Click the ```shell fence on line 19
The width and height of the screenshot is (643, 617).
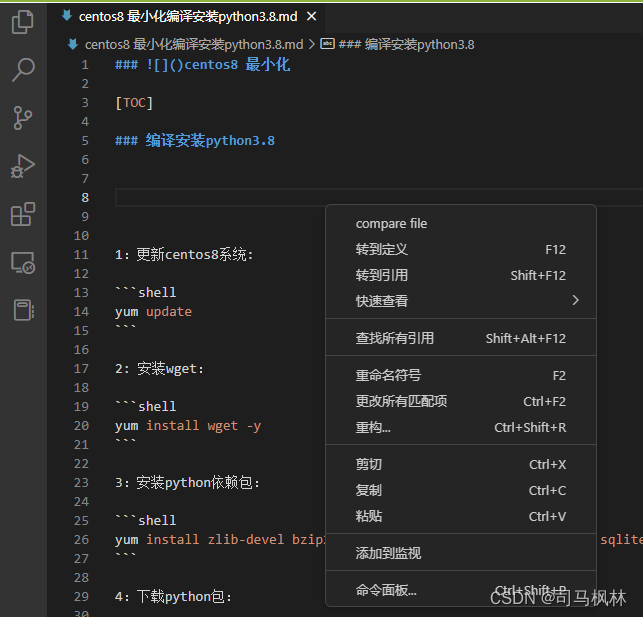point(146,406)
